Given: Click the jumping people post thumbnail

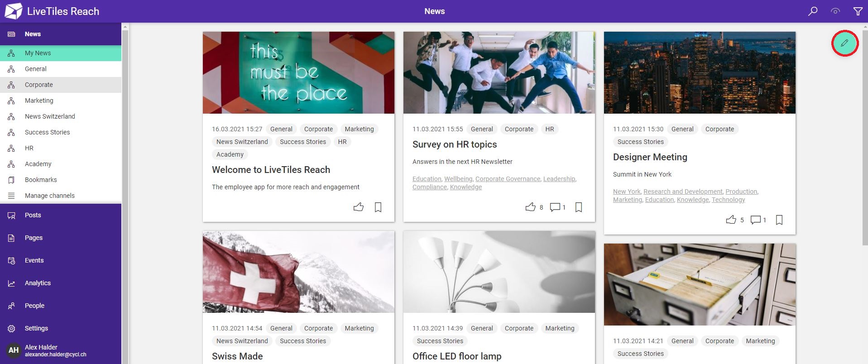Looking at the screenshot, I should point(499,72).
